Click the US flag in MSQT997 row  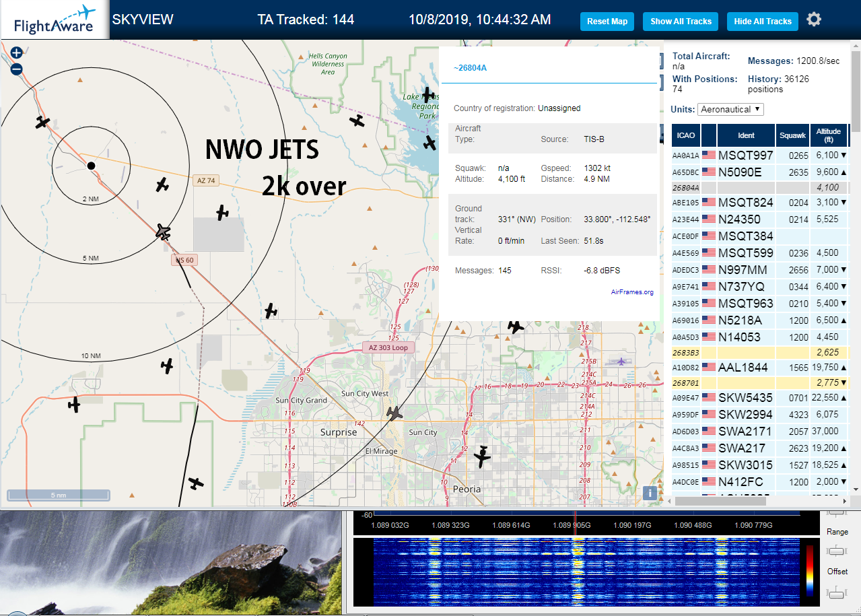click(x=709, y=156)
